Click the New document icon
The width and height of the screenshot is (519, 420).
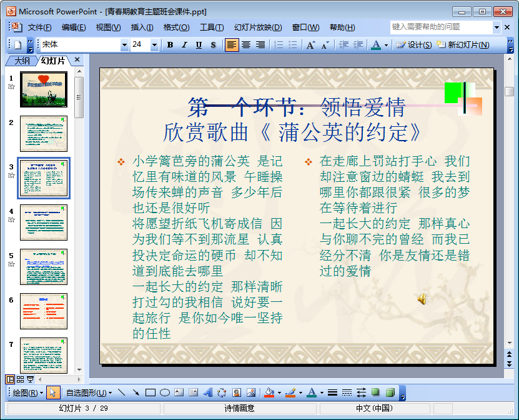point(18,45)
